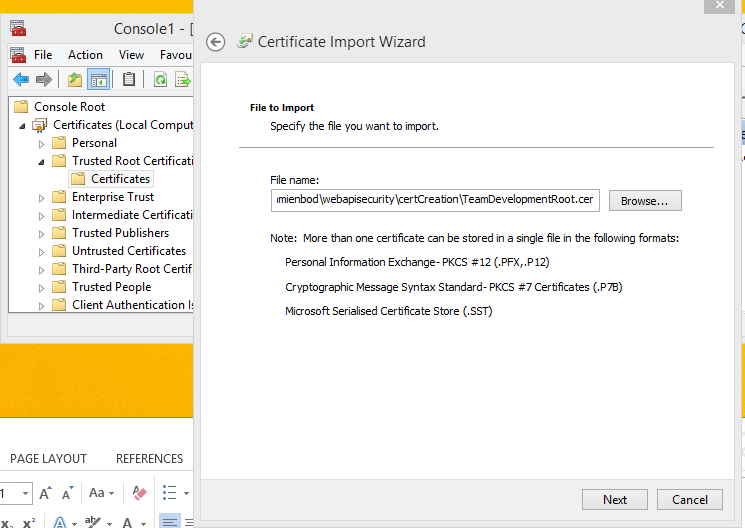Click the Next button

tap(615, 500)
